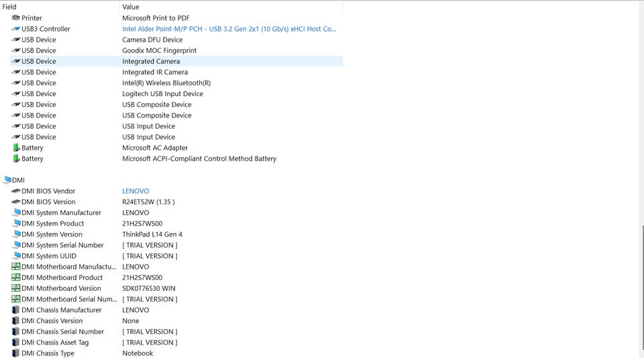Click the chip icon beside DMI BIOS Version

[15, 202]
